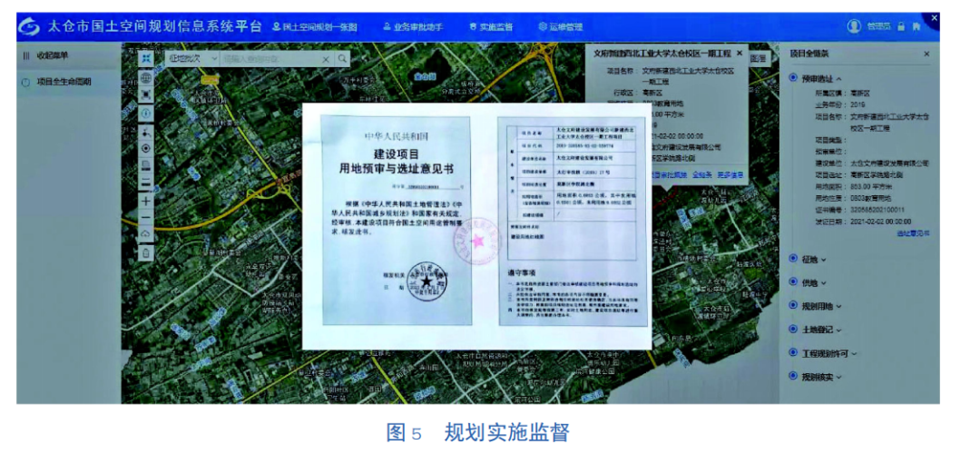Click the double horizontal bars map tool
Viewport: 980px width, 464px height.
[145, 183]
